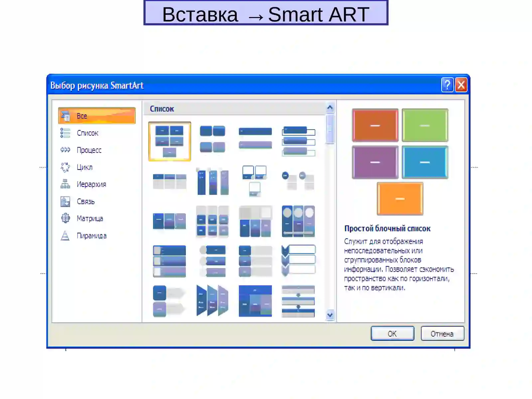Screen dimensions: 532x399
Task: Click the 'Простой блочный список' heading
Action: click(387, 228)
